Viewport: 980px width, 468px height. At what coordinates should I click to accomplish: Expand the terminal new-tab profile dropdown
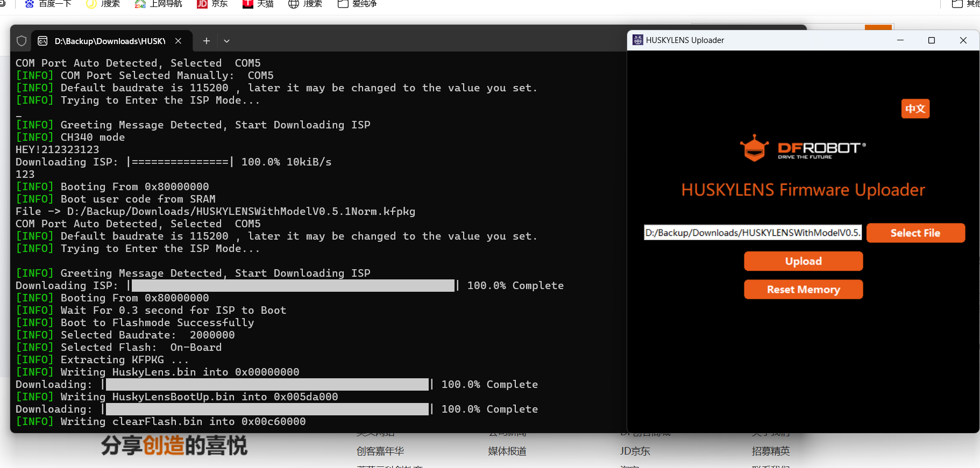click(x=226, y=41)
